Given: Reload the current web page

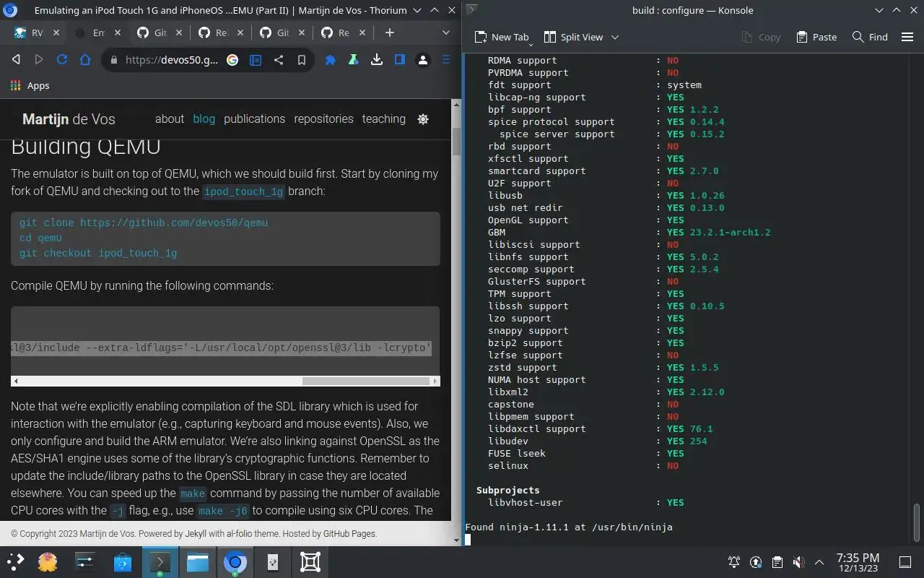Looking at the screenshot, I should pyautogui.click(x=62, y=60).
